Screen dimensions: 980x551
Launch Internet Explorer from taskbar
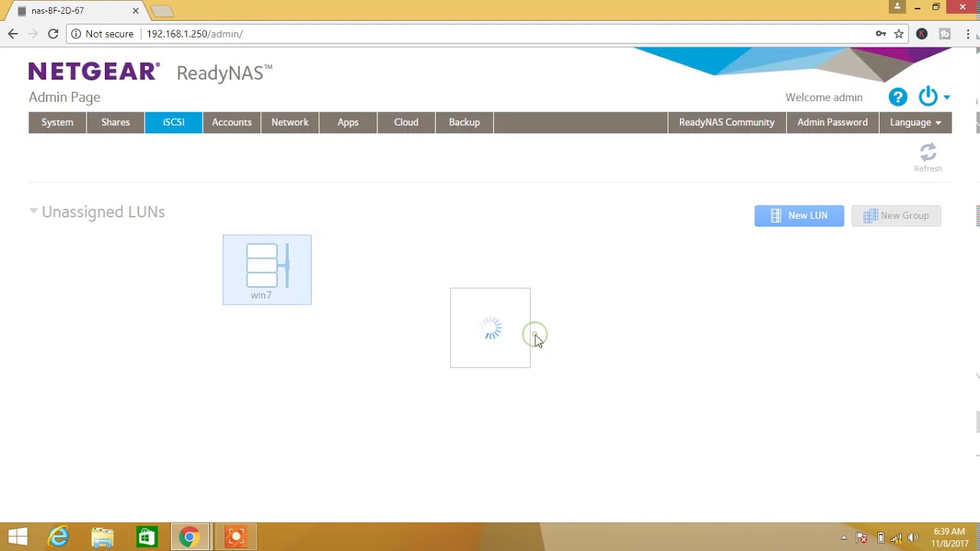pyautogui.click(x=59, y=537)
